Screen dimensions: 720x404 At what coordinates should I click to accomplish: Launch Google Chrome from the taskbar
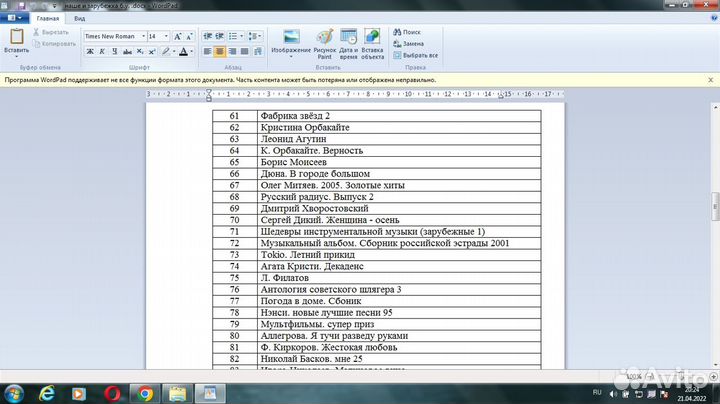(146, 393)
